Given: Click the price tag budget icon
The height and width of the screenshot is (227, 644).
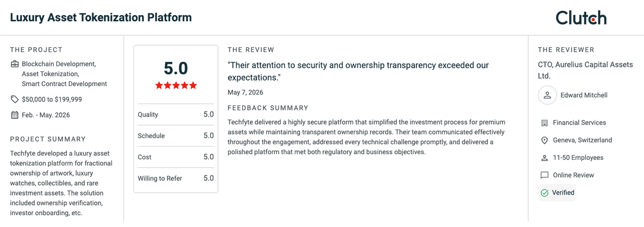Looking at the screenshot, I should point(15,99).
